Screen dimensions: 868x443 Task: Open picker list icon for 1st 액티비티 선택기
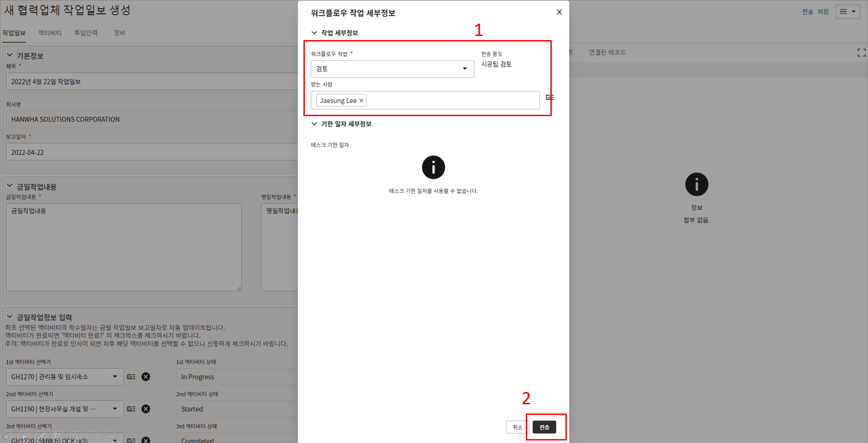click(131, 377)
